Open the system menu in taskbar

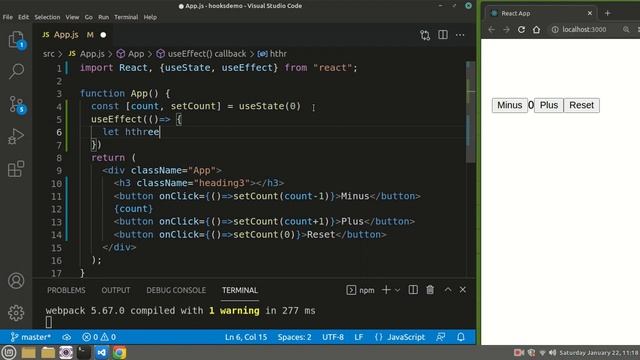9,352
